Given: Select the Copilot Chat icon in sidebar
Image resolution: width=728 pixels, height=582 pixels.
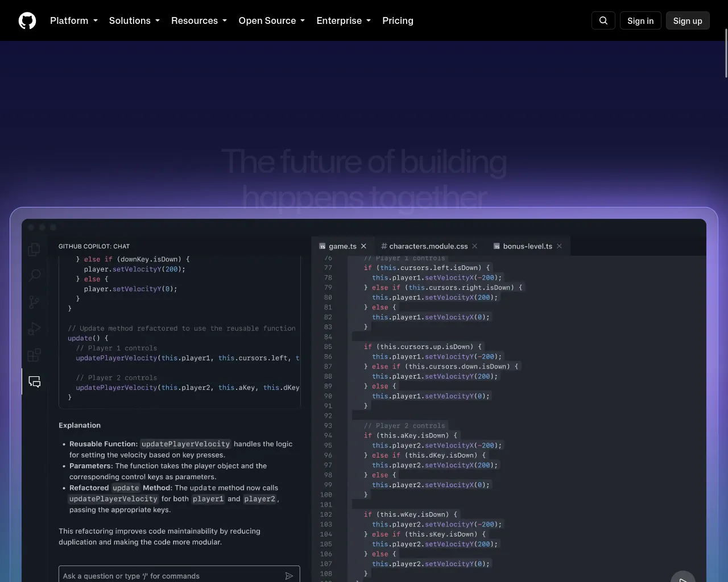Looking at the screenshot, I should (34, 382).
